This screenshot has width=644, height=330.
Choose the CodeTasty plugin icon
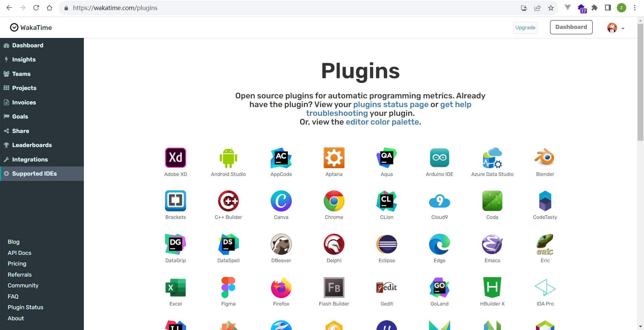pyautogui.click(x=545, y=201)
